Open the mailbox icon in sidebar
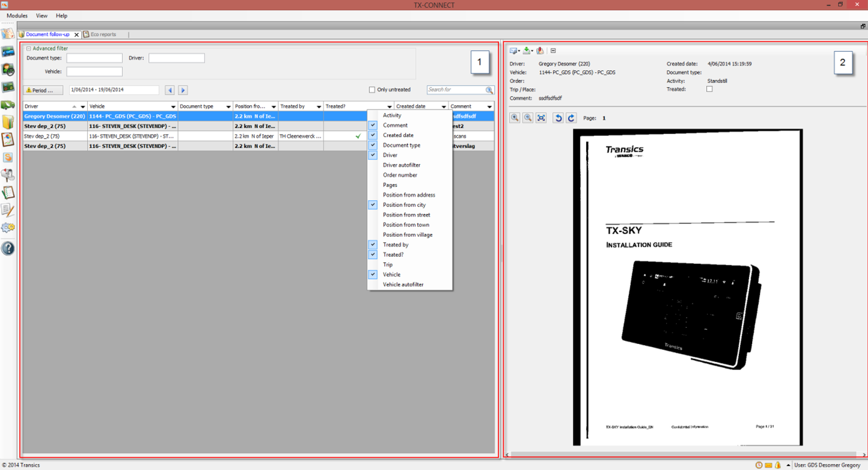This screenshot has height=470, width=868. (x=8, y=175)
